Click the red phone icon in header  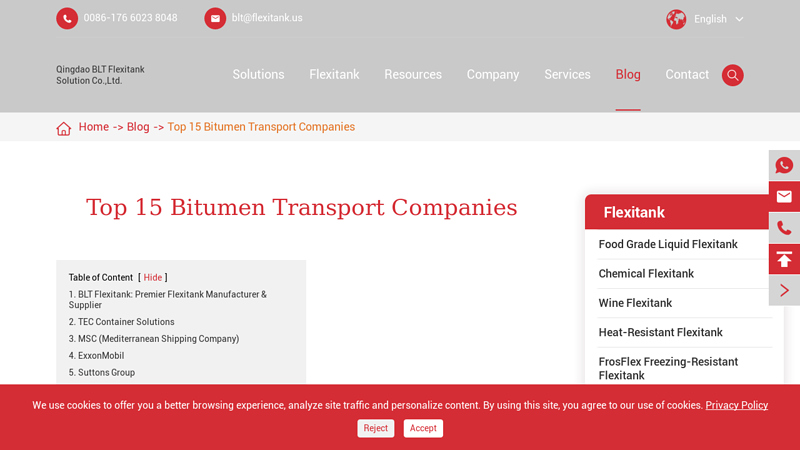pos(67,18)
